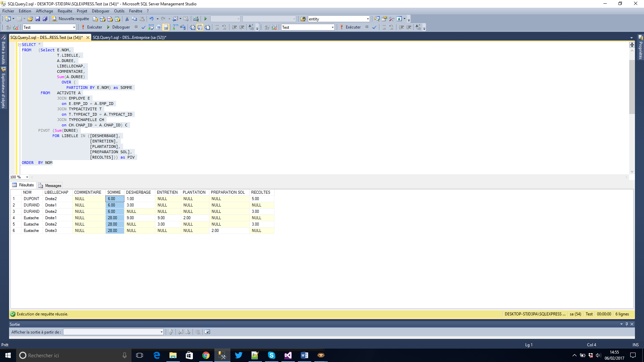Image resolution: width=644 pixels, height=362 pixels.
Task: Click the find in files icon
Action: click(303, 19)
